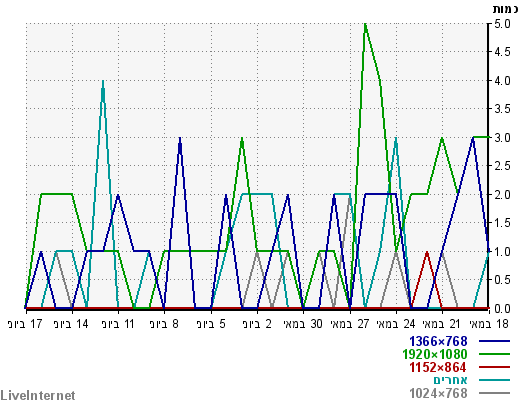
Task: Click the 24 במאי date label
Action: (x=396, y=324)
